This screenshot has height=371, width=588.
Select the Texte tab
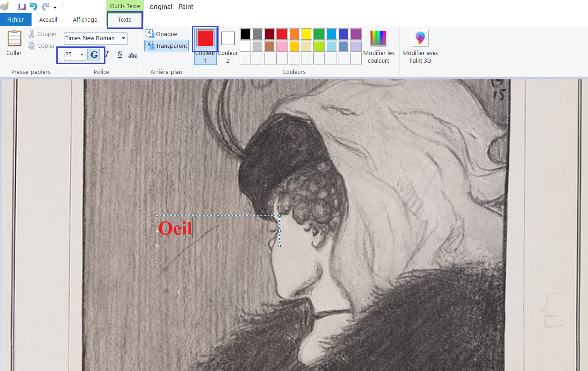pos(125,19)
